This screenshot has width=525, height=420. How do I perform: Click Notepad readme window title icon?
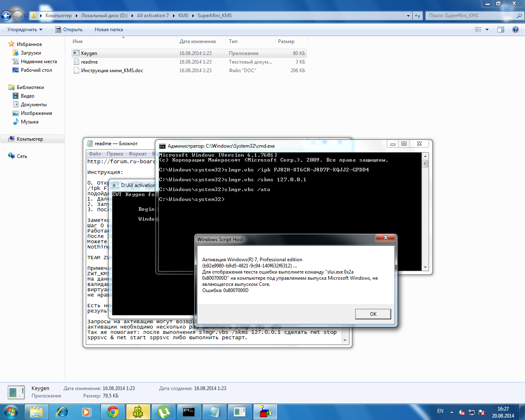pyautogui.click(x=90, y=144)
